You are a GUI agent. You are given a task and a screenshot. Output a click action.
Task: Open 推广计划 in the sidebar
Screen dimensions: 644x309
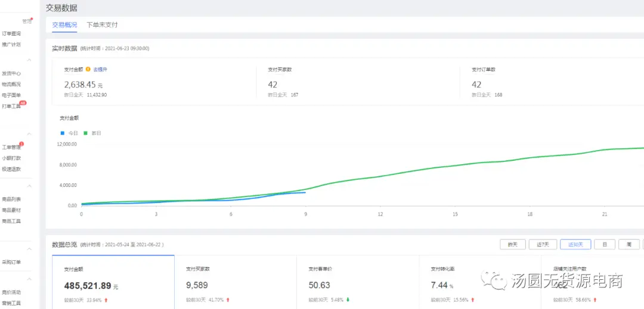pyautogui.click(x=11, y=44)
